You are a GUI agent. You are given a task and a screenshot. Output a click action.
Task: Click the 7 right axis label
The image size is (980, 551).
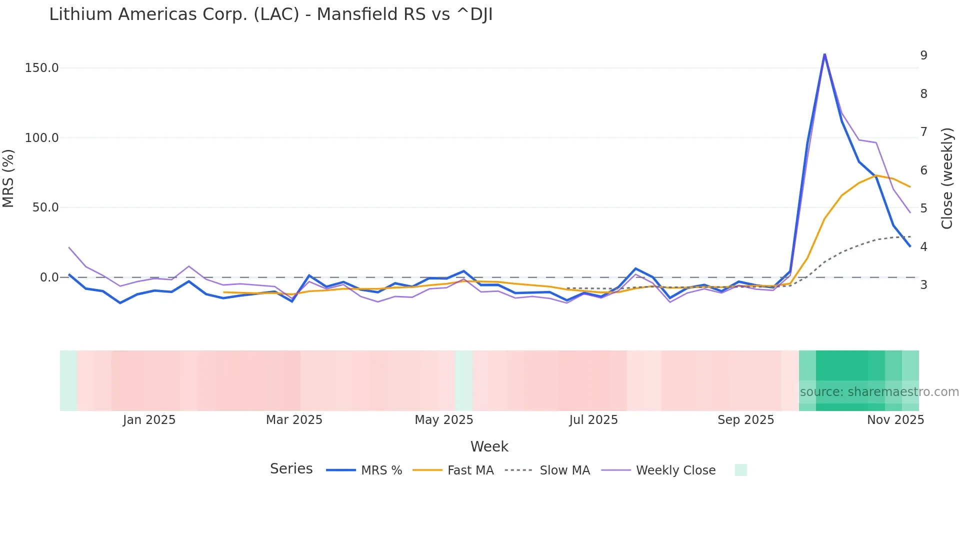tap(924, 132)
